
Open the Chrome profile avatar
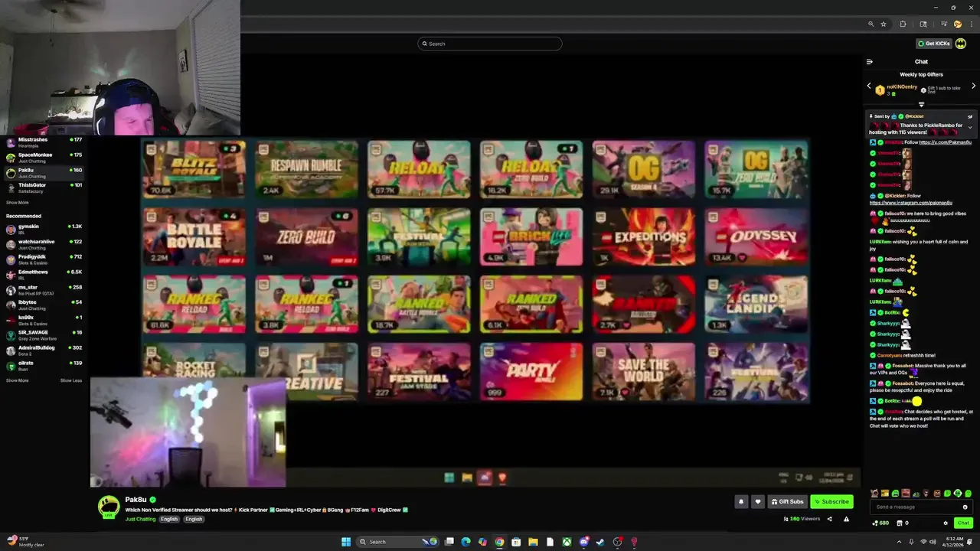pyautogui.click(x=957, y=24)
